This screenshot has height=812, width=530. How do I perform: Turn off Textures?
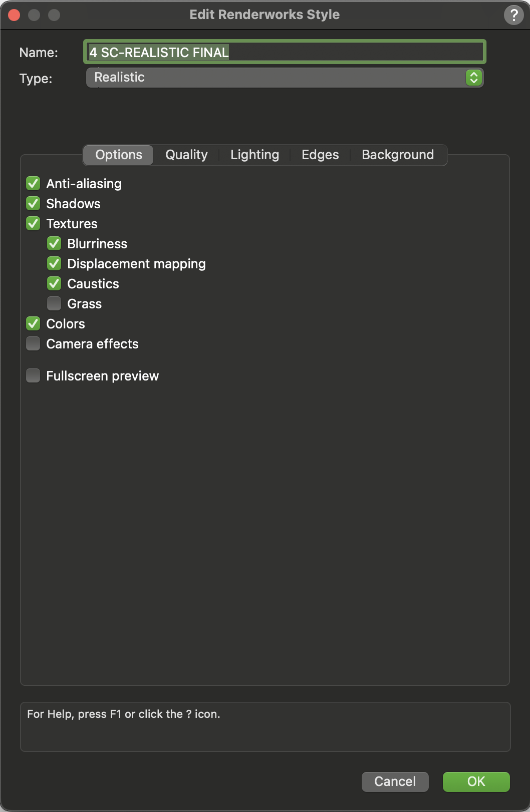pyautogui.click(x=33, y=223)
